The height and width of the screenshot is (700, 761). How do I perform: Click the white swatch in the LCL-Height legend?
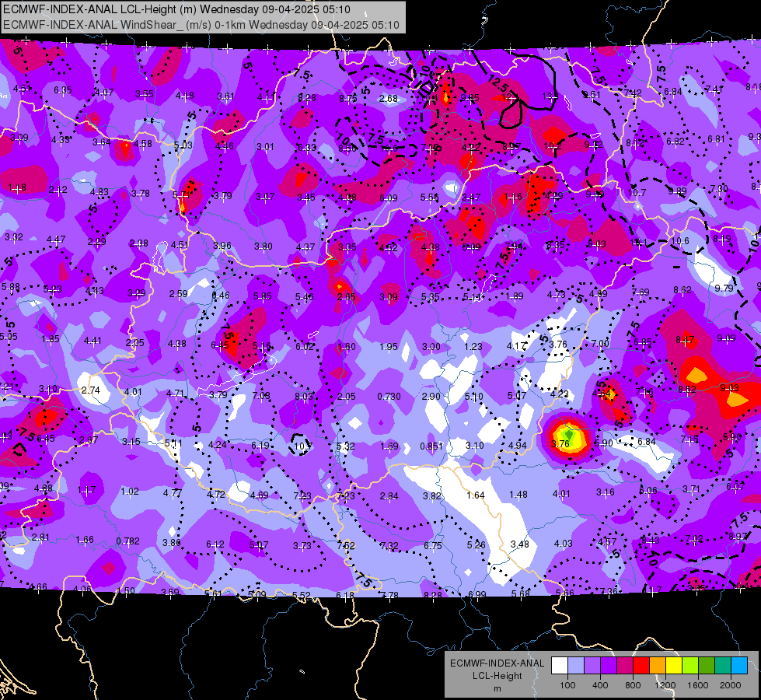click(x=559, y=666)
